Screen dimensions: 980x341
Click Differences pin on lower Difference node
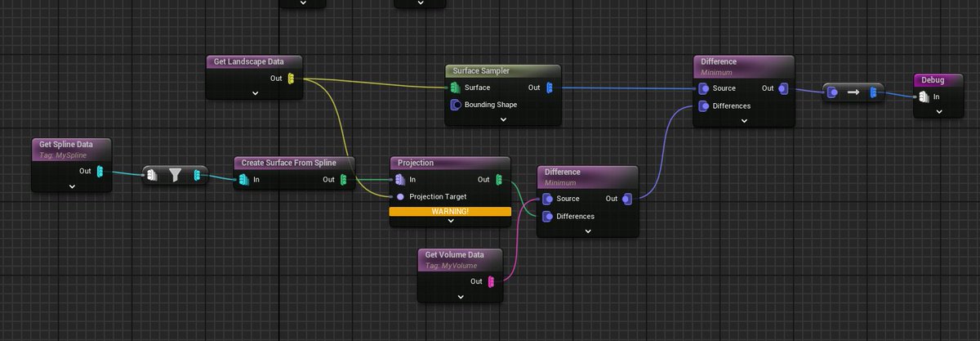[x=547, y=216]
